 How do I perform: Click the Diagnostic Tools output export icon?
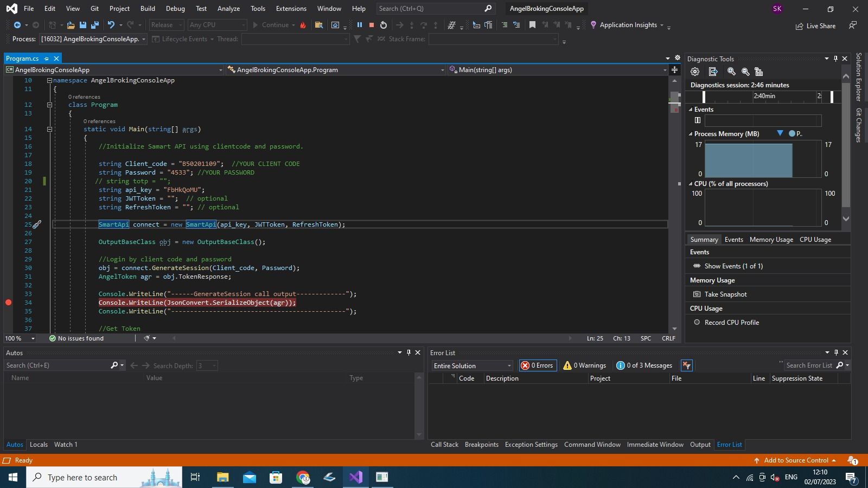click(713, 72)
